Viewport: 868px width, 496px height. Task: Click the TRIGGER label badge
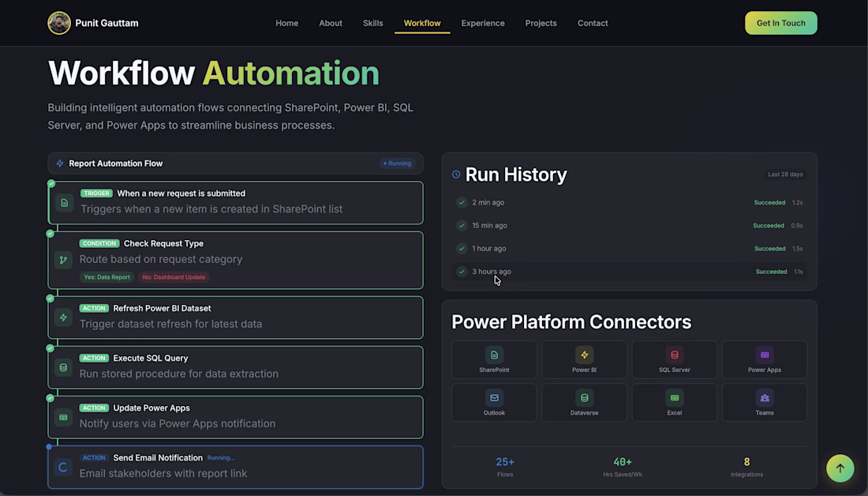tap(96, 194)
